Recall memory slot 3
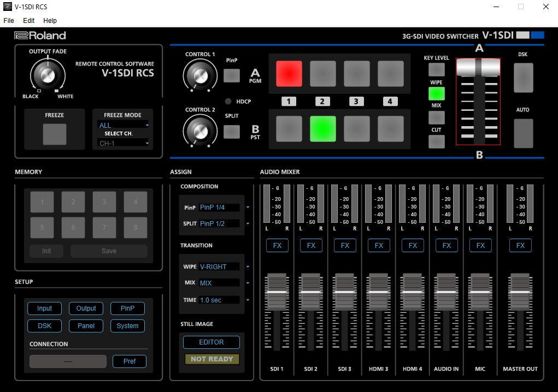Screen dimensions: 558x392 pos(104,202)
